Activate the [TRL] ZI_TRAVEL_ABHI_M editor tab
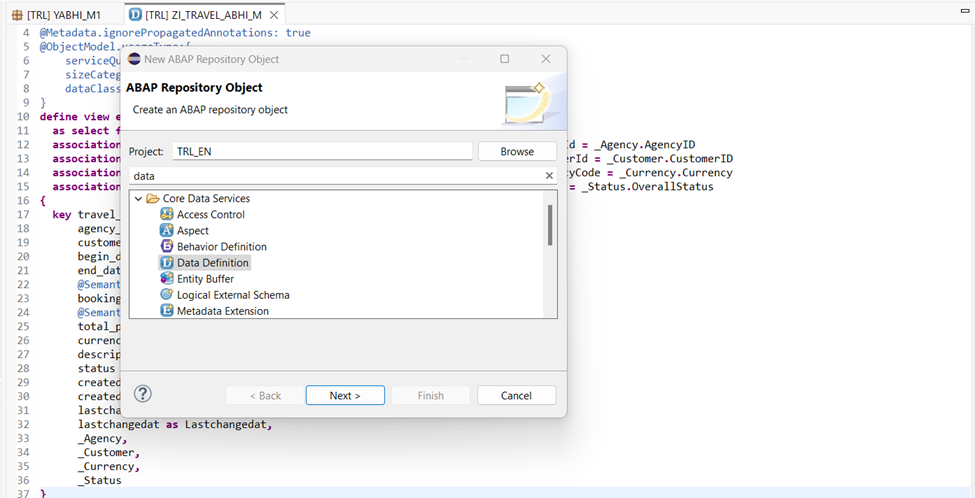 (197, 14)
